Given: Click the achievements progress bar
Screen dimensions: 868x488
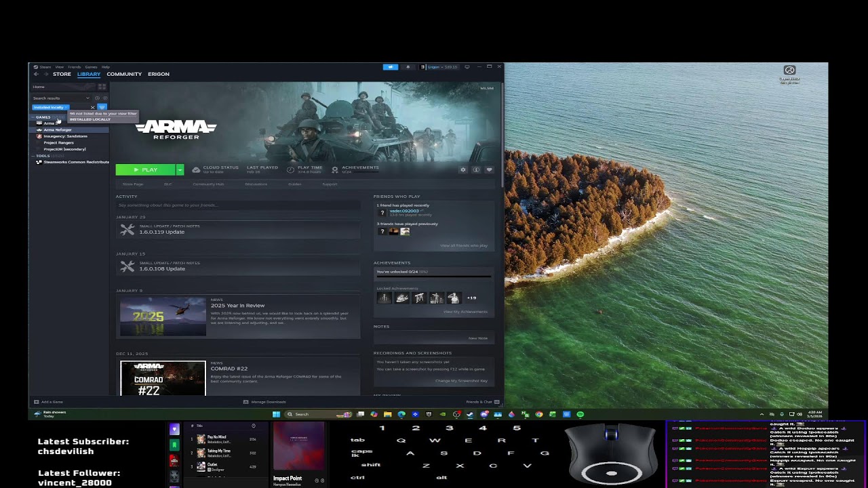Looking at the screenshot, I should pyautogui.click(x=433, y=277).
